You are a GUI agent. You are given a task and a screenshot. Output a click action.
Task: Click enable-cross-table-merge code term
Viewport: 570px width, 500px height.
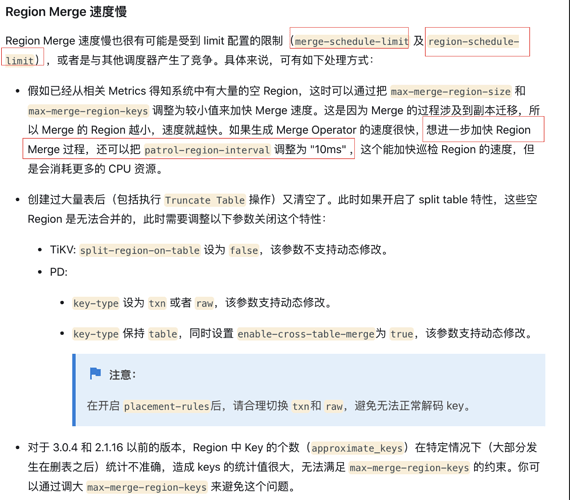coord(306,334)
